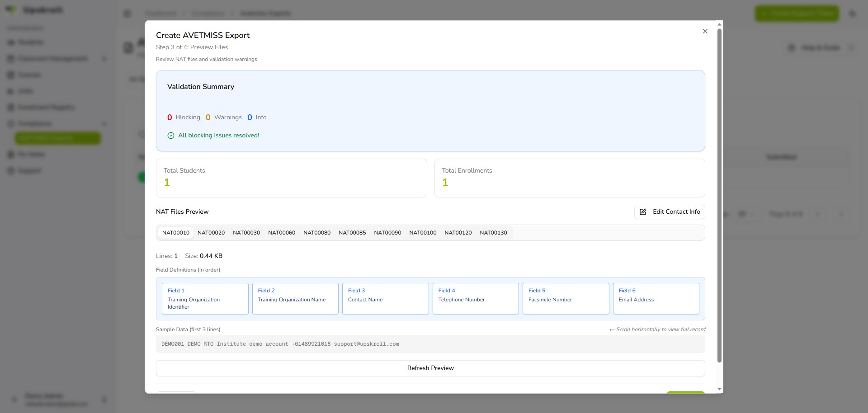
Task: Click the 'NAT Files Preview' heading
Action: (182, 211)
